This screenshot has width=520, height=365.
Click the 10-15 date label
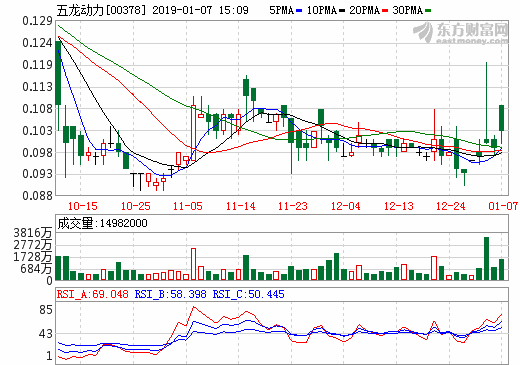pyautogui.click(x=83, y=206)
